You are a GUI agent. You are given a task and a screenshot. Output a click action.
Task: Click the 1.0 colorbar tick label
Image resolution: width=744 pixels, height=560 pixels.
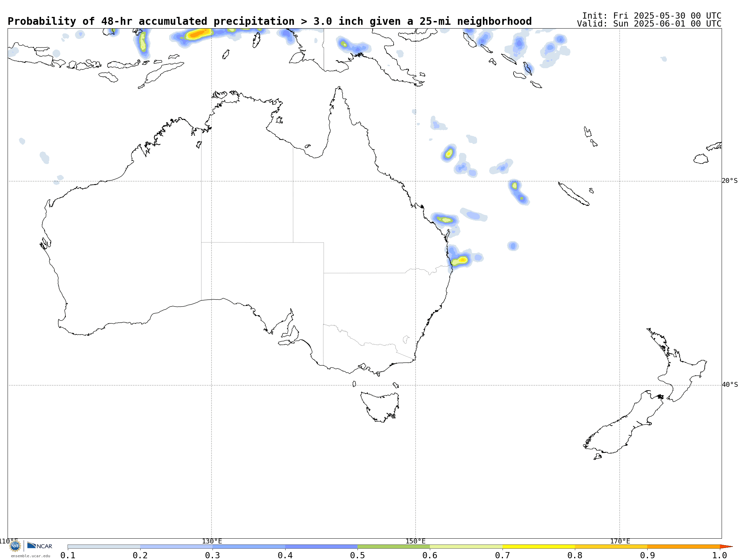720,556
